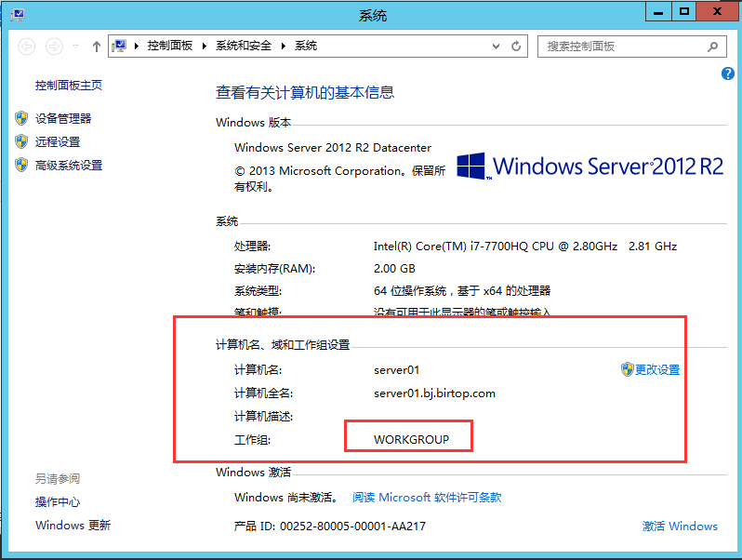Select the 2.00 GB RAM value

[x=394, y=269]
